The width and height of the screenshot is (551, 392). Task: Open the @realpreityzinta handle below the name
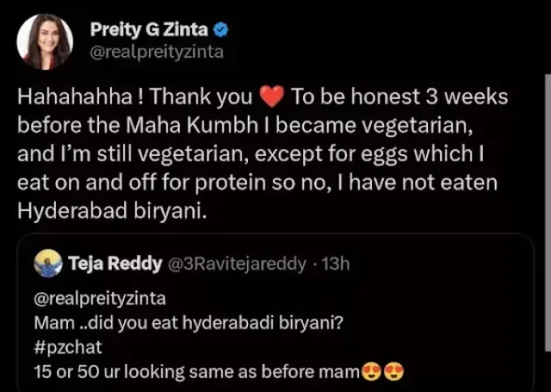156,52
